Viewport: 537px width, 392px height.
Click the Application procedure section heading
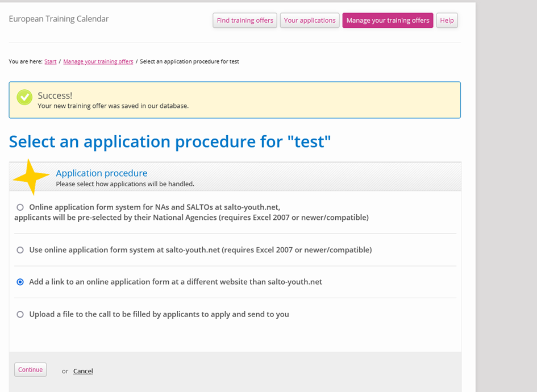point(102,173)
